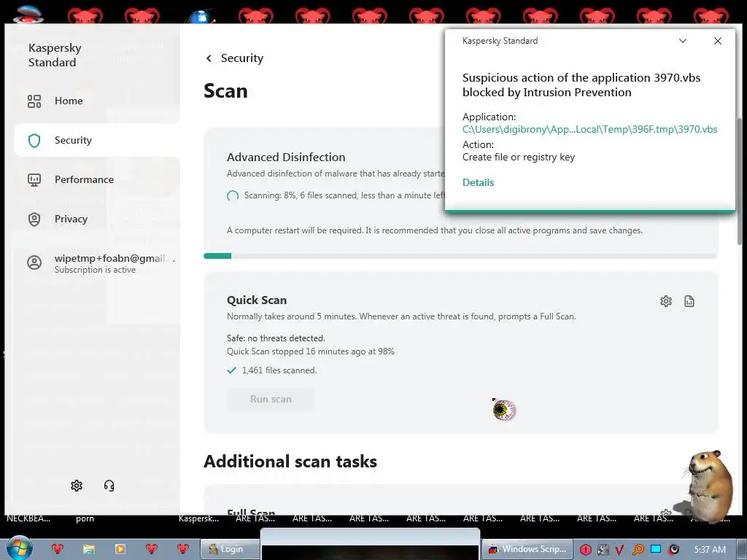This screenshot has height=560, width=747.
Task: Open Kaspersky settings gear in sidebar
Action: [x=77, y=485]
